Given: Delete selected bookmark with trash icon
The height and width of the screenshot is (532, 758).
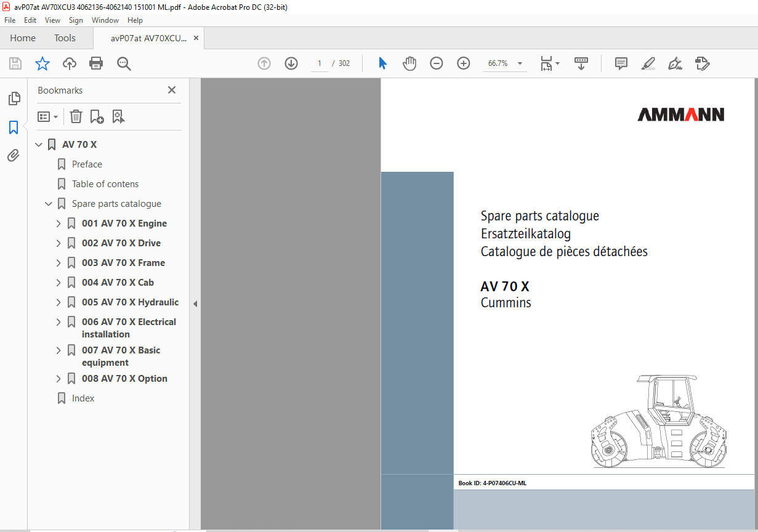Looking at the screenshot, I should [76, 116].
